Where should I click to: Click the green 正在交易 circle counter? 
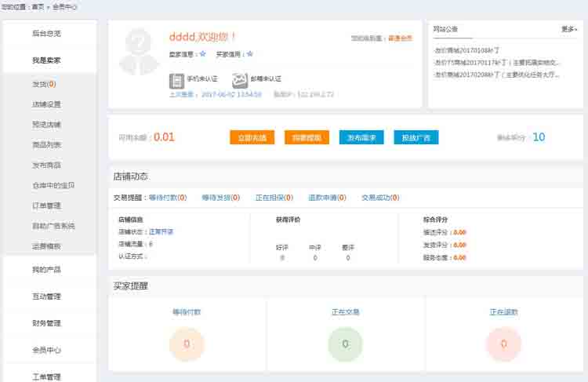pos(345,344)
